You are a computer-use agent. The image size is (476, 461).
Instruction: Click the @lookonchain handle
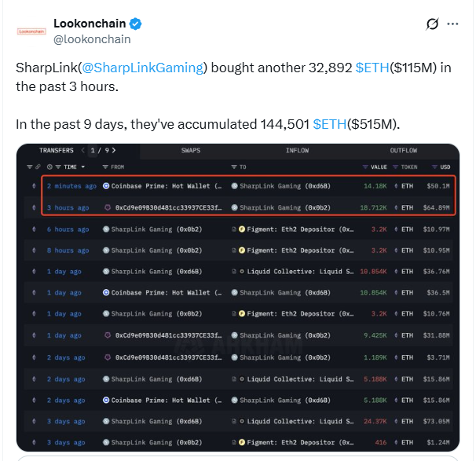pos(92,39)
